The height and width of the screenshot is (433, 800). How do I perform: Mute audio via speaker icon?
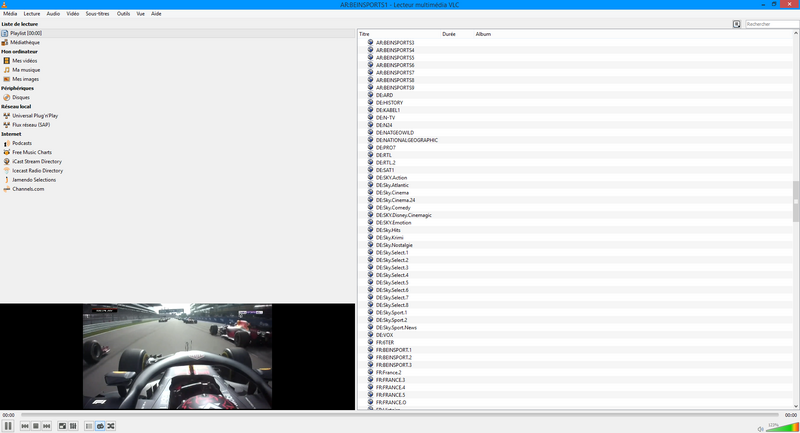(x=760, y=429)
